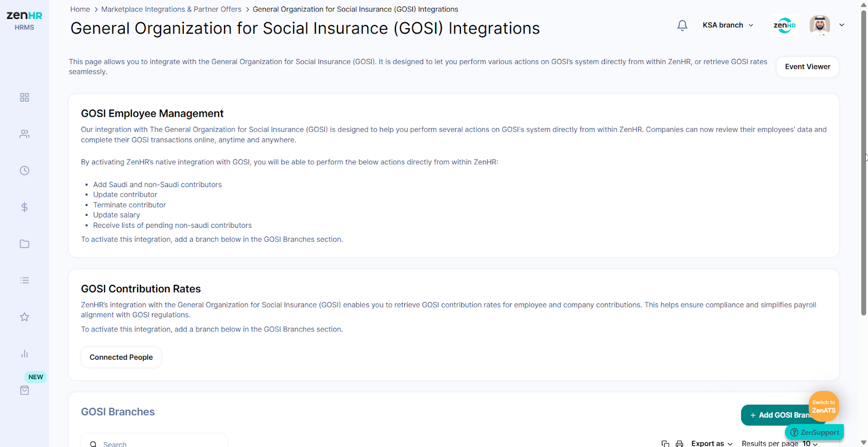Open the documents folder icon in sidebar
868x447 pixels.
pyautogui.click(x=24, y=244)
